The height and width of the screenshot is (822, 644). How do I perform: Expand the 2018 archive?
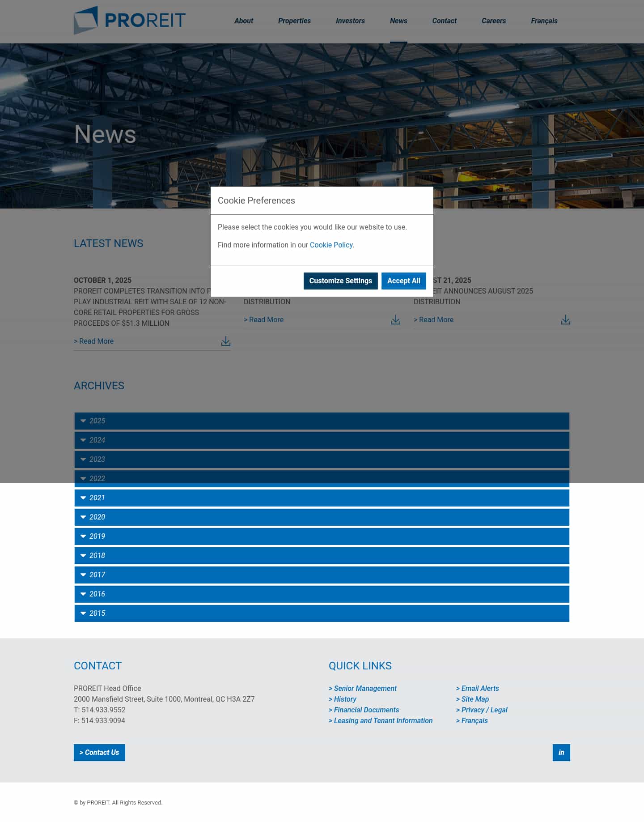[x=322, y=556]
